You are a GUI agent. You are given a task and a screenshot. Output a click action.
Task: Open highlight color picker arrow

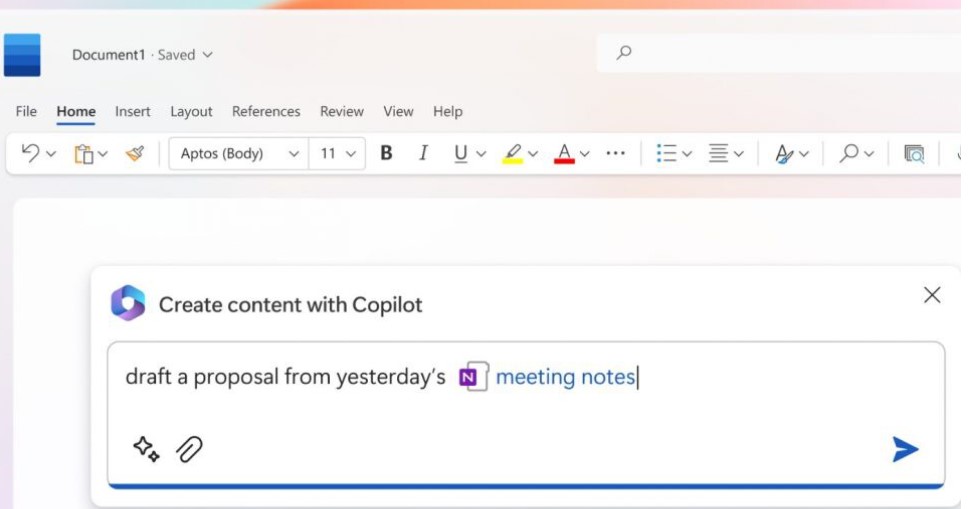coord(533,154)
